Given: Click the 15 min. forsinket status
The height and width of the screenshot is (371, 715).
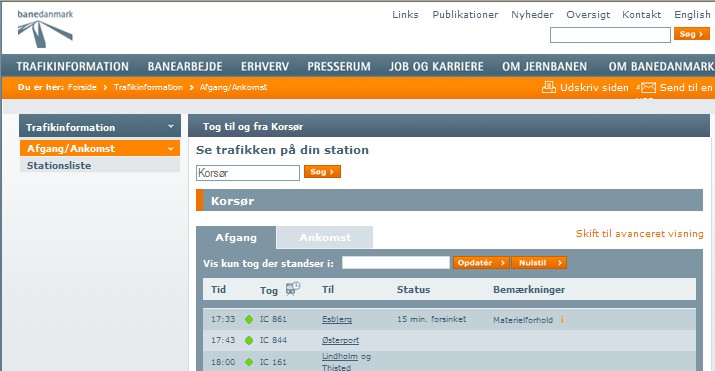Looking at the screenshot, I should coord(431,319).
